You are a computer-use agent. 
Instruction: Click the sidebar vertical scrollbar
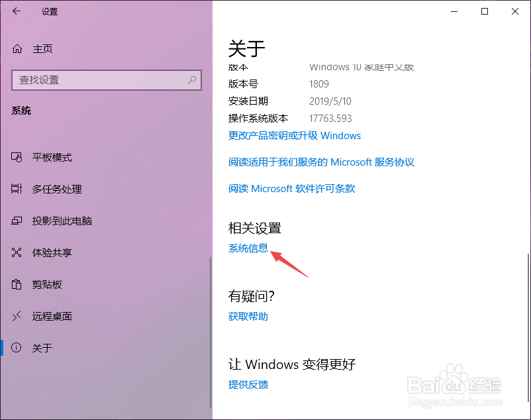[211, 333]
